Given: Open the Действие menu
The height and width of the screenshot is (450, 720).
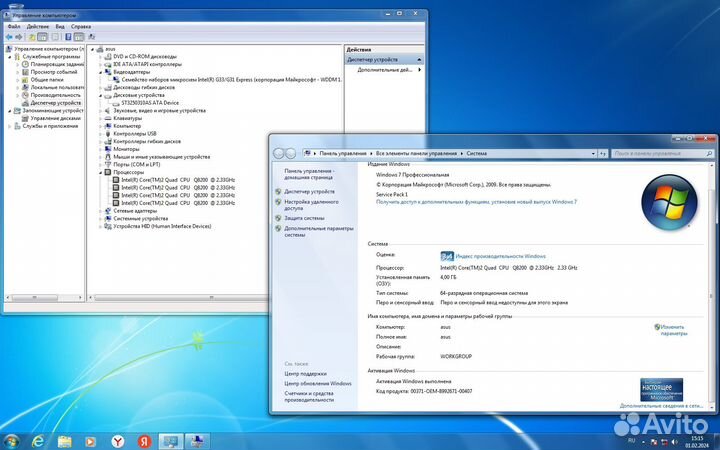Looking at the screenshot, I should [38, 26].
